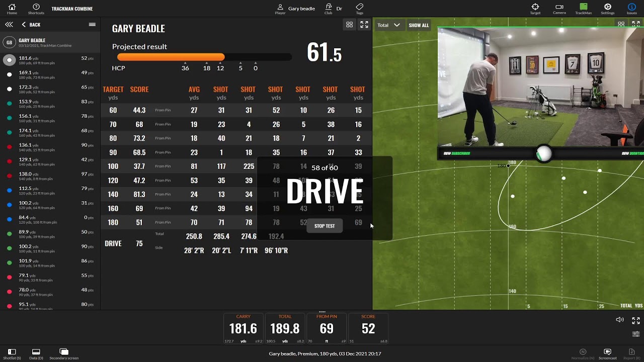Select the 129.1 yds shot entry

click(50, 162)
